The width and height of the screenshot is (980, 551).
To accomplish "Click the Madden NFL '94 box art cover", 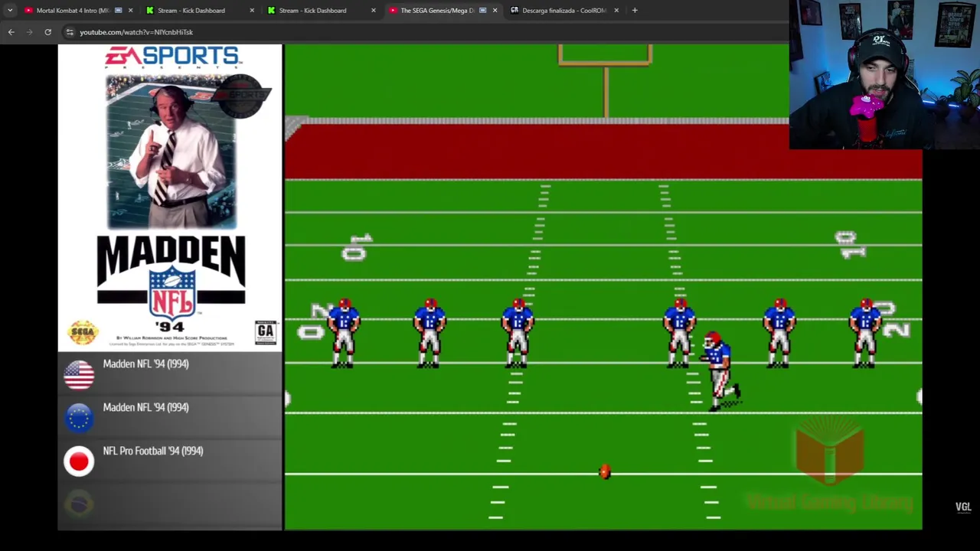I will pos(171,197).
